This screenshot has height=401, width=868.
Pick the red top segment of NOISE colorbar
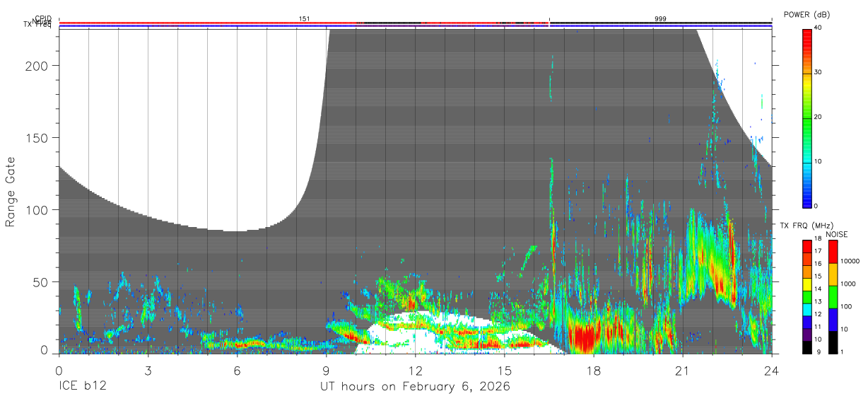[833, 252]
